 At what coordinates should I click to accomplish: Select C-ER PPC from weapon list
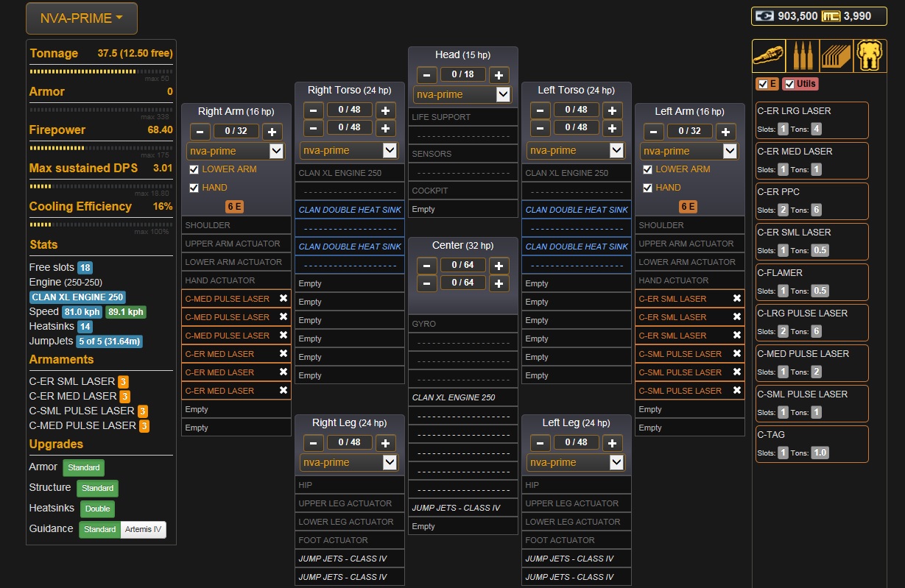click(811, 201)
